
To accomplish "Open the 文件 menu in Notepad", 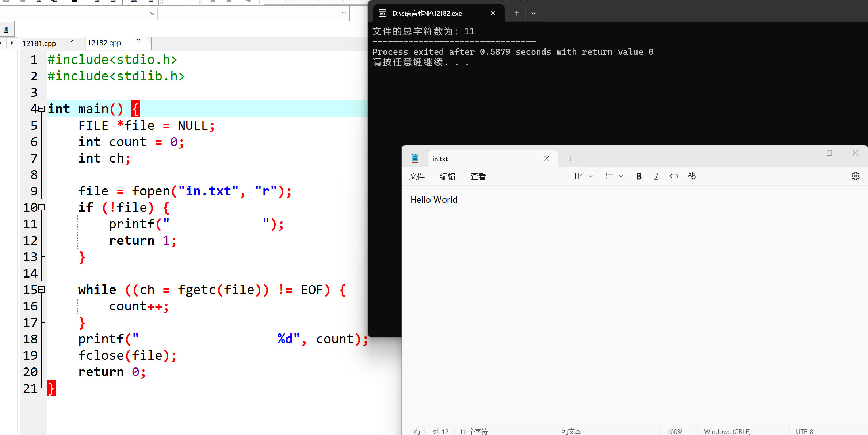I will (x=417, y=177).
